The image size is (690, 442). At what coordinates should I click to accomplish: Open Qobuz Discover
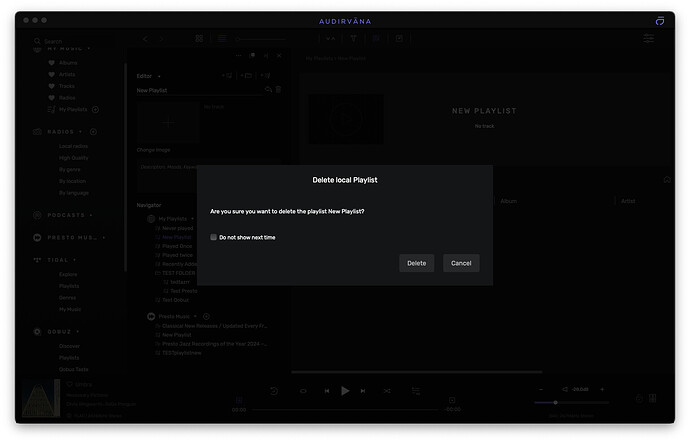(x=70, y=346)
